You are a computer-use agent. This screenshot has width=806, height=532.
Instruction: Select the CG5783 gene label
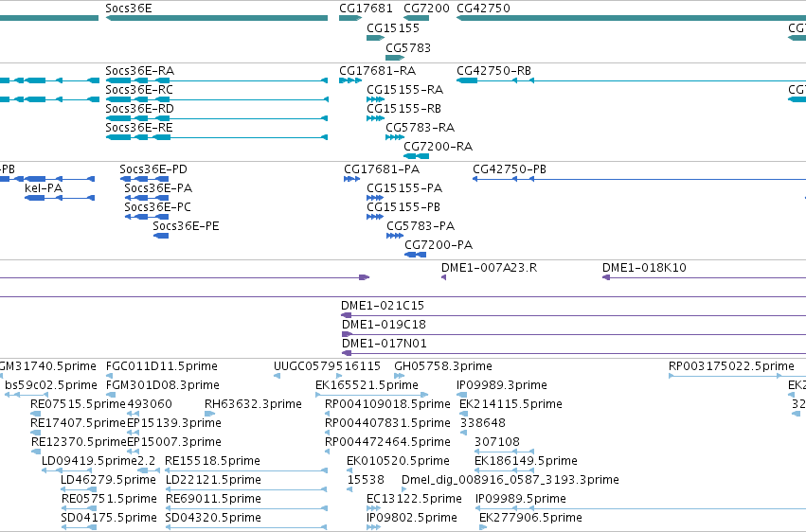(408, 47)
